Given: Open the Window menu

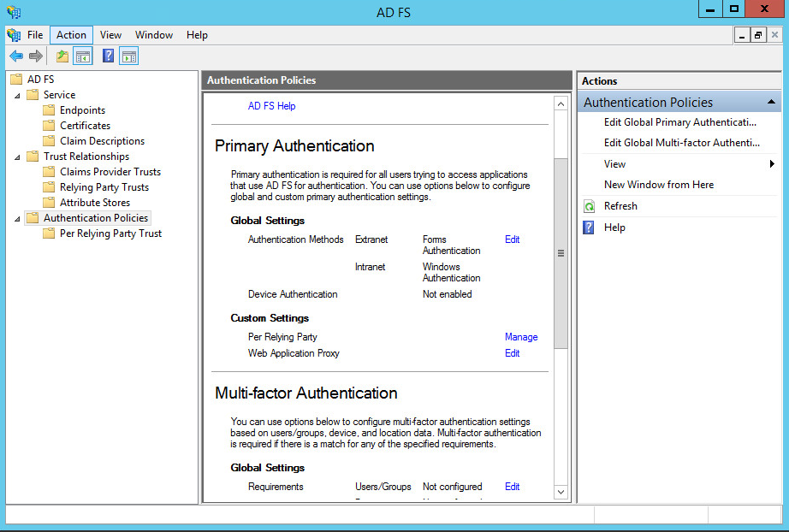Looking at the screenshot, I should point(154,35).
